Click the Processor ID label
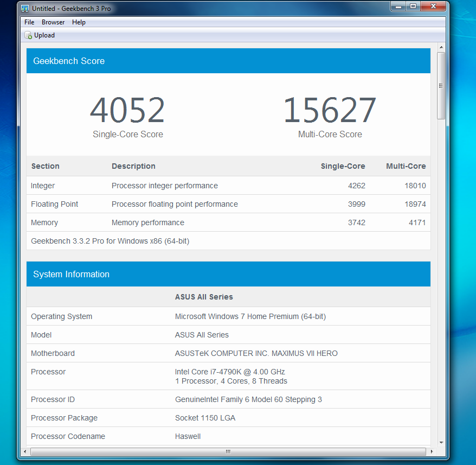 [53, 400]
